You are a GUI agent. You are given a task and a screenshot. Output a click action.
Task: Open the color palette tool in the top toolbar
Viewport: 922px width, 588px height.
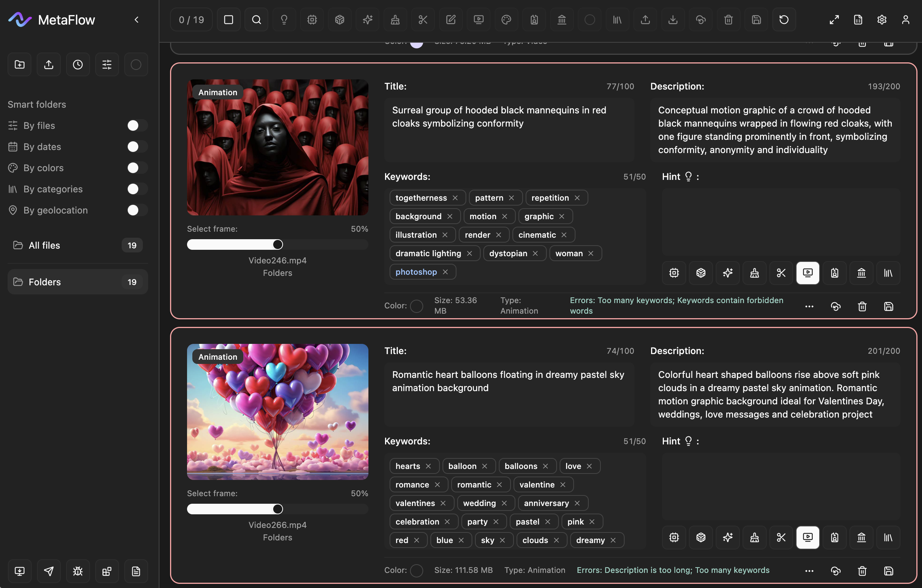[x=506, y=20]
